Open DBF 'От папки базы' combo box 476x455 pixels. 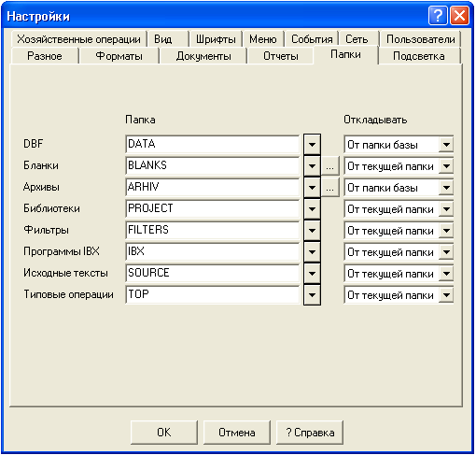399,145
